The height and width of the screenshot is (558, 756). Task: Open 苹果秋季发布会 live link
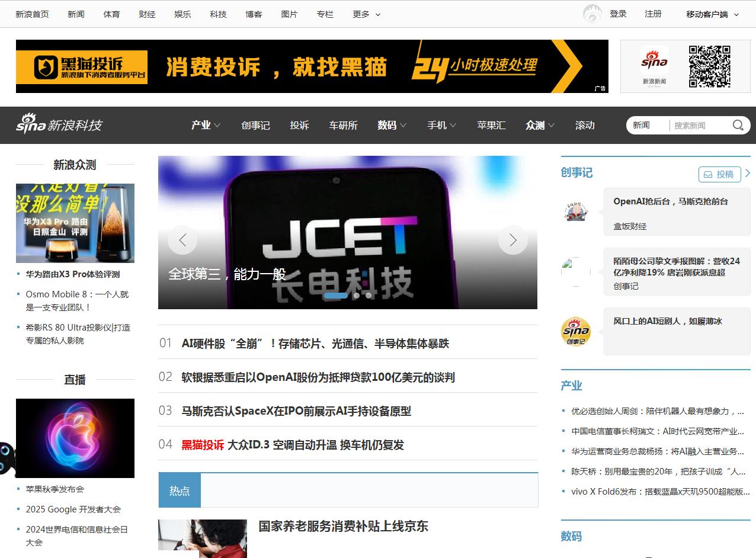pyautogui.click(x=55, y=489)
